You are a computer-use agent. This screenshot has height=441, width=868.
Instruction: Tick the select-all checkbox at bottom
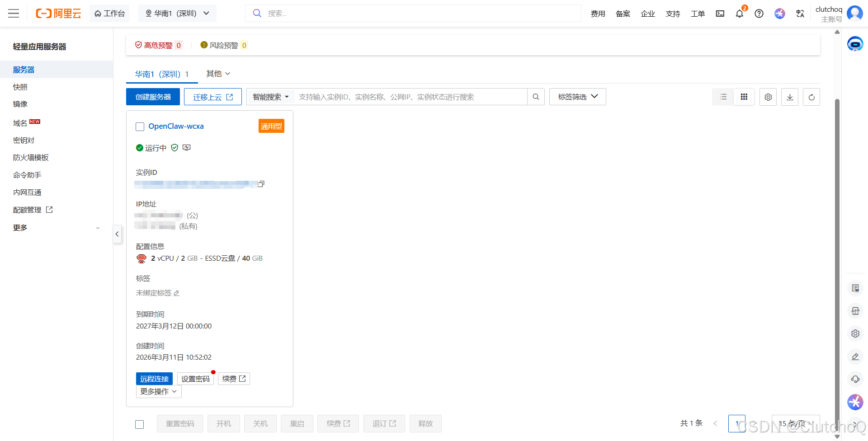coord(140,424)
